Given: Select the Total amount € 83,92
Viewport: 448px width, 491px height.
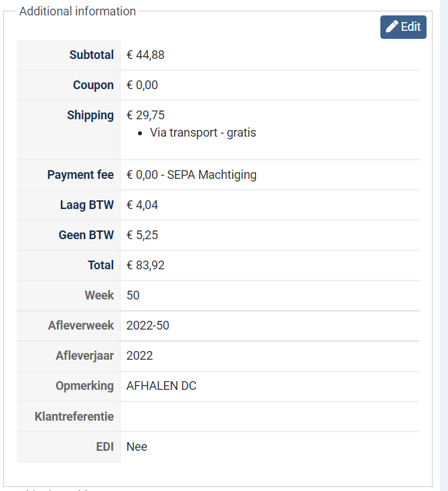Looking at the screenshot, I should [x=145, y=265].
